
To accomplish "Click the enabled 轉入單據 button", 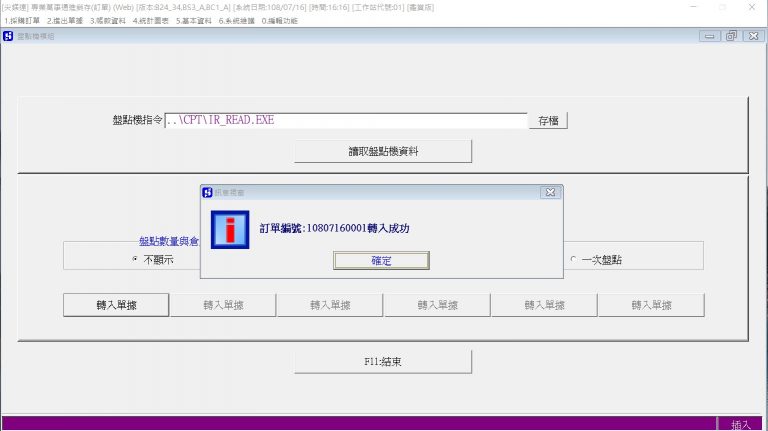I will tap(116, 305).
